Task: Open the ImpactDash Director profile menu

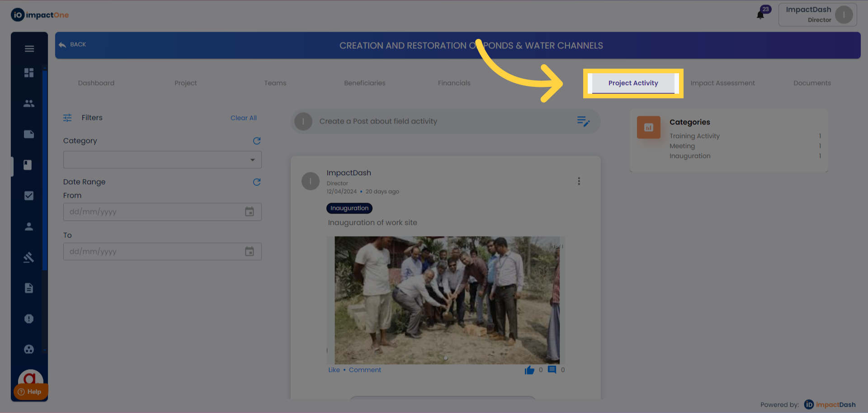Action: point(817,15)
